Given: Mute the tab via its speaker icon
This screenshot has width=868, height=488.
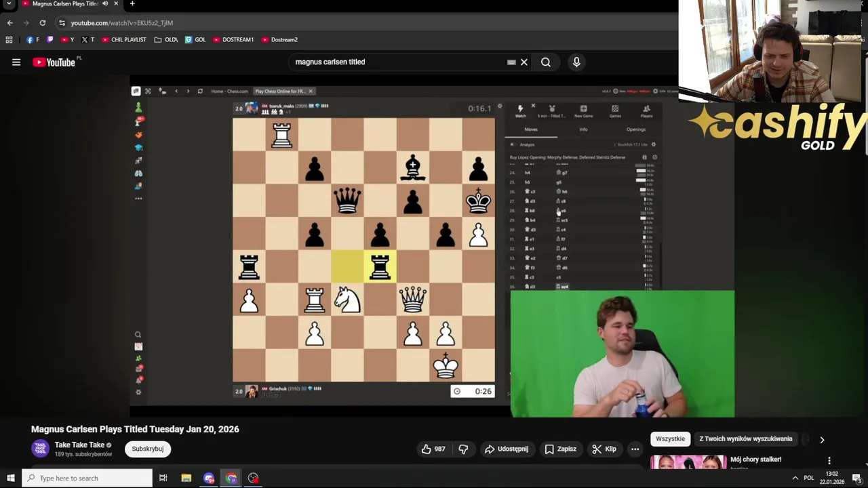Looking at the screenshot, I should click(x=105, y=4).
